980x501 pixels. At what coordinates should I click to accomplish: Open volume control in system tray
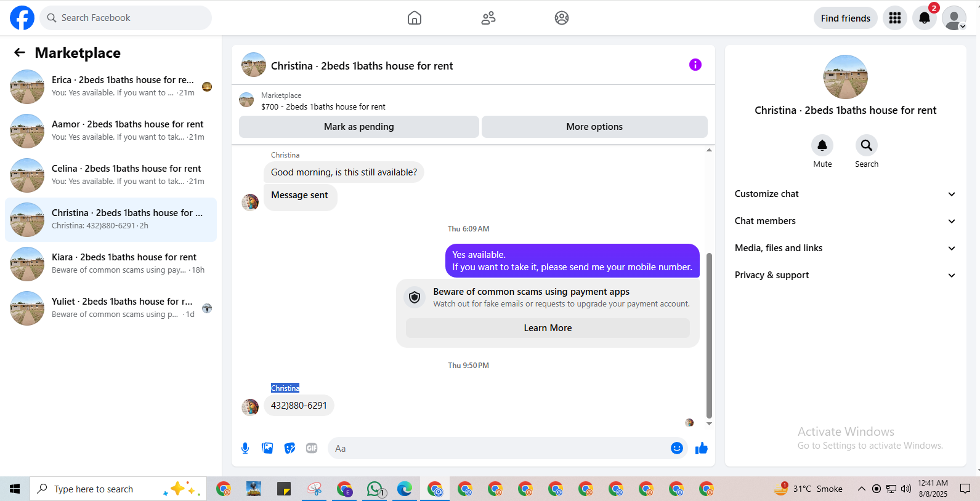click(906, 489)
